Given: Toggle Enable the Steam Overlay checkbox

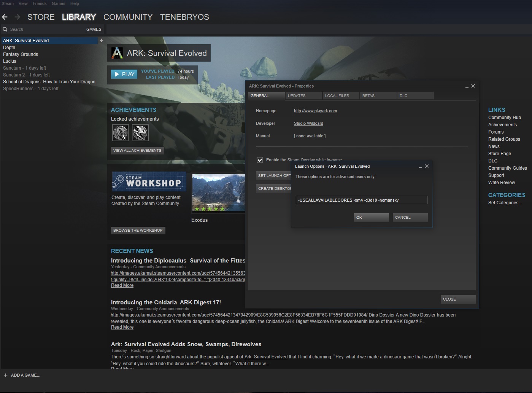Looking at the screenshot, I should tap(260, 160).
